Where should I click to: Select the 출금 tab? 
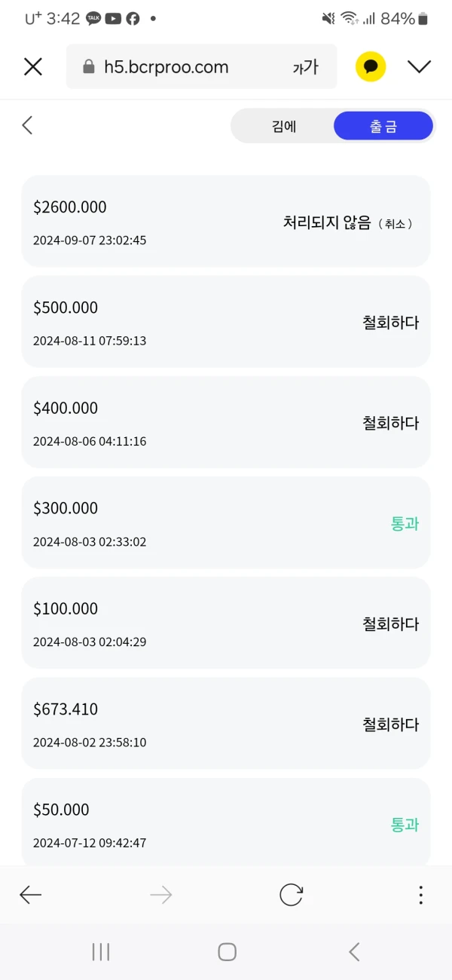(x=383, y=127)
